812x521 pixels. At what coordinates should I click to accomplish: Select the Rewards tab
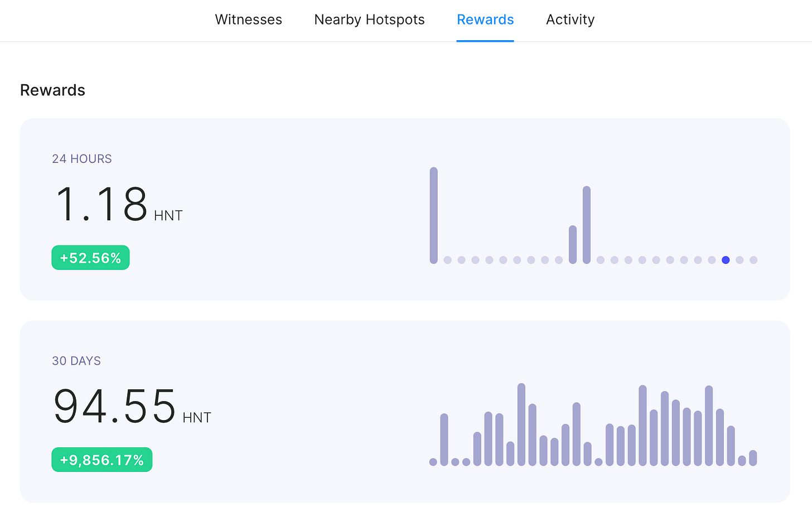tap(485, 20)
